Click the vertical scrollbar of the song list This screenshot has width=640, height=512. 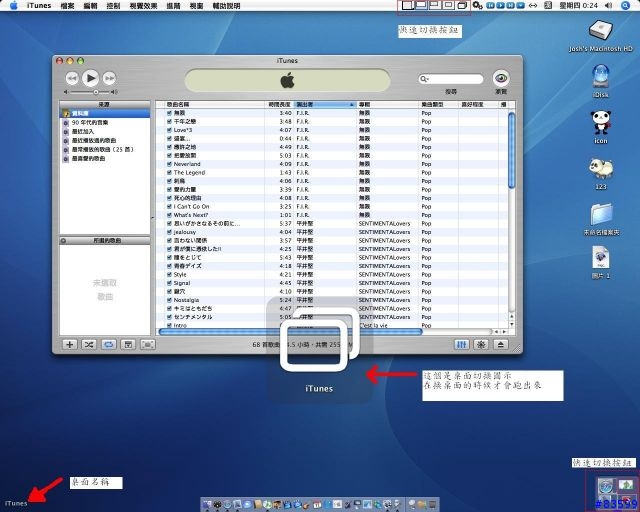pyautogui.click(x=511, y=150)
